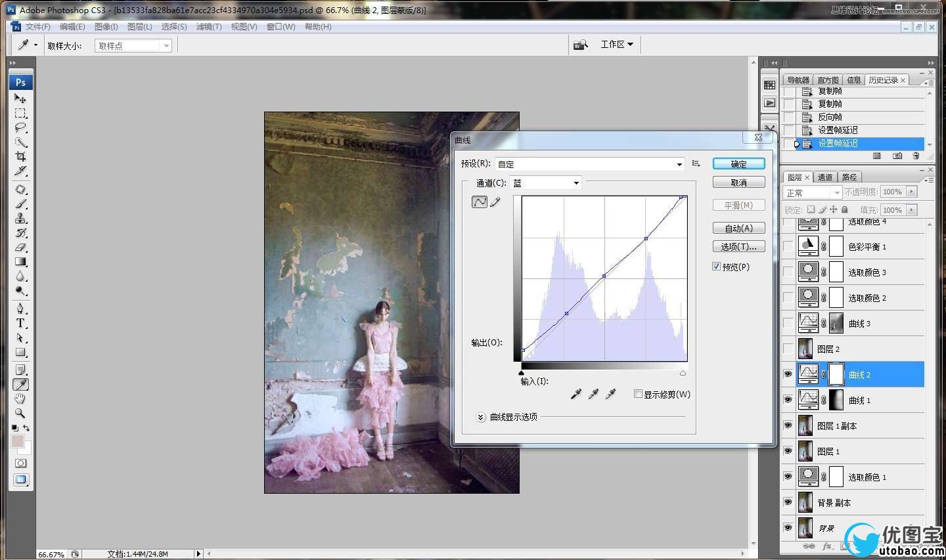Select the Type tool
The image size is (946, 560).
20,323
